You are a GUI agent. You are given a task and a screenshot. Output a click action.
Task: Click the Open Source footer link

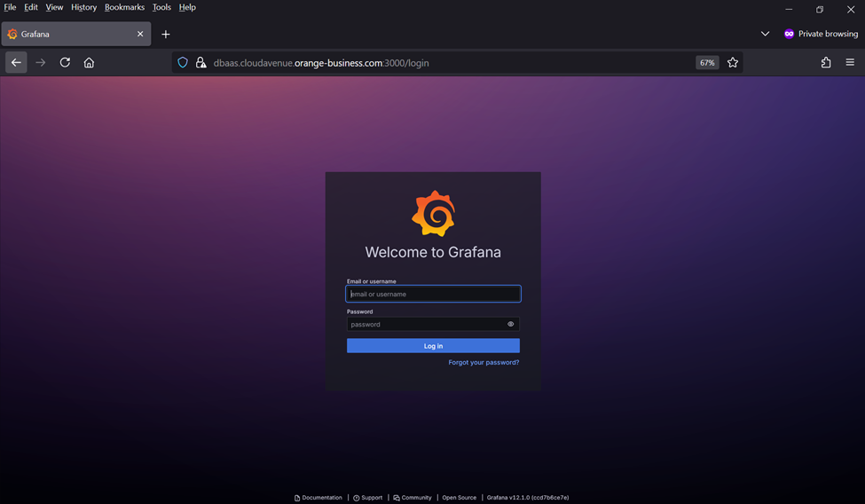(x=459, y=498)
